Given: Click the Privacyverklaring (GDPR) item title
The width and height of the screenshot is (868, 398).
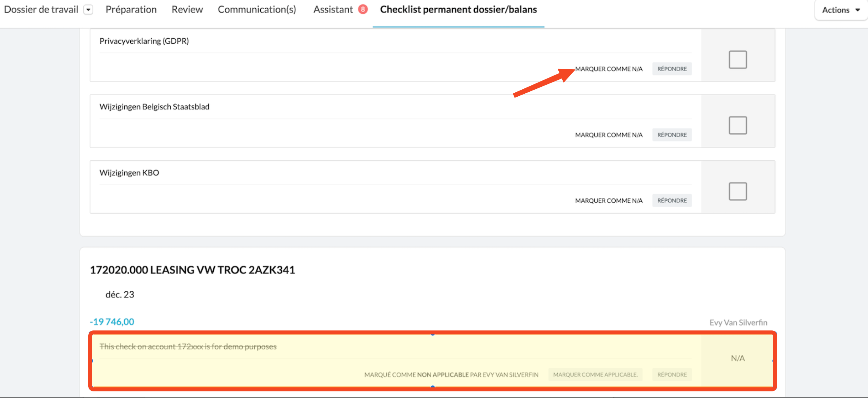Looking at the screenshot, I should point(144,41).
